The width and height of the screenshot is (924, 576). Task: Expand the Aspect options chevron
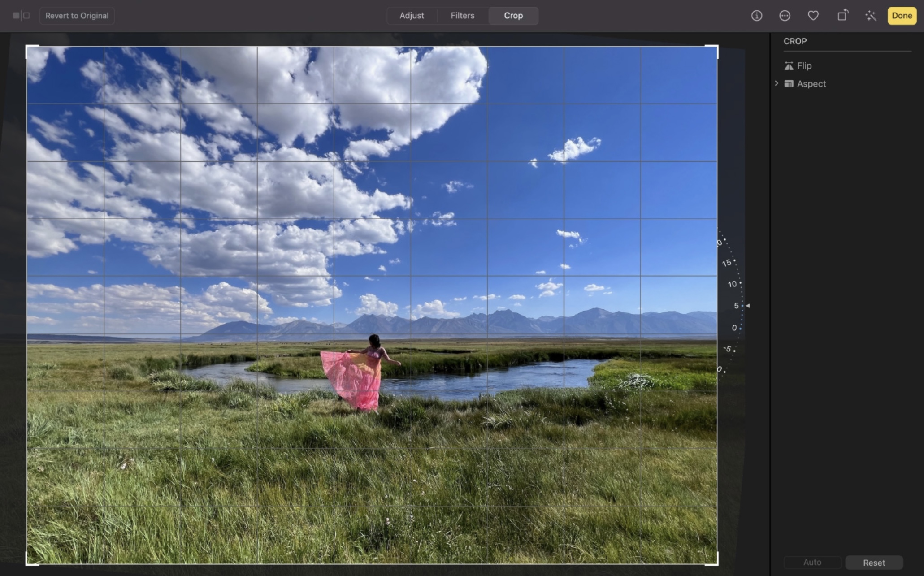(777, 83)
